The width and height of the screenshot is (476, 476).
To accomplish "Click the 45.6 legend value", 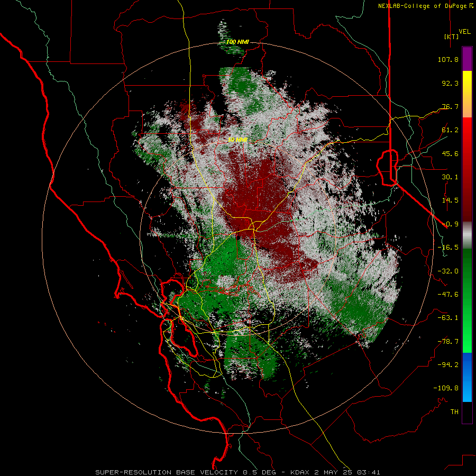I will pos(450,153).
